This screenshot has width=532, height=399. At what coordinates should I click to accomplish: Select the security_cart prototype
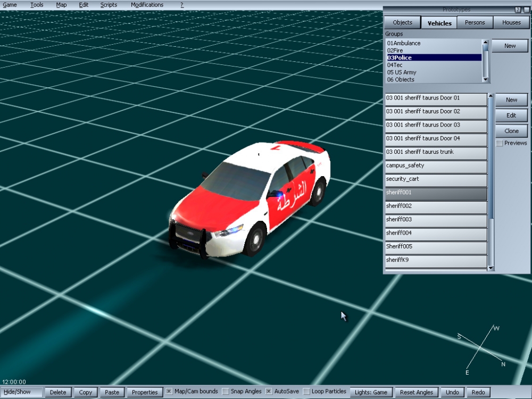pos(436,180)
